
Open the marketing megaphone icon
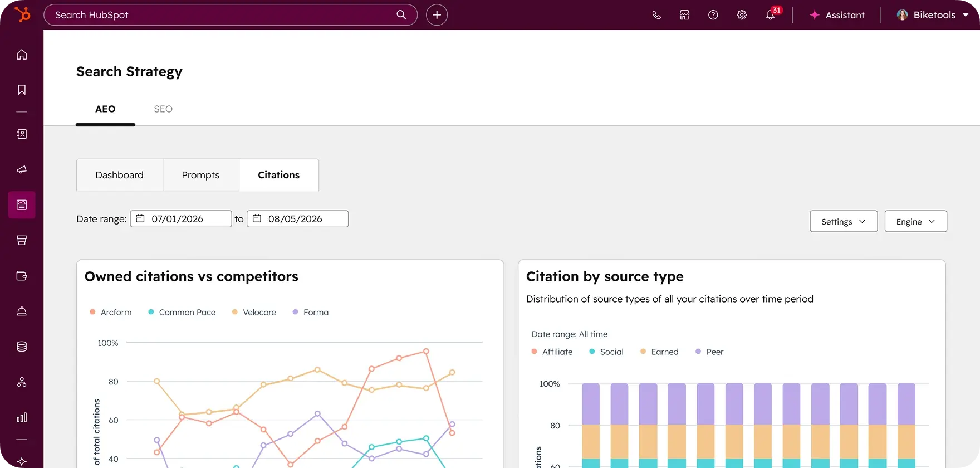click(x=22, y=169)
